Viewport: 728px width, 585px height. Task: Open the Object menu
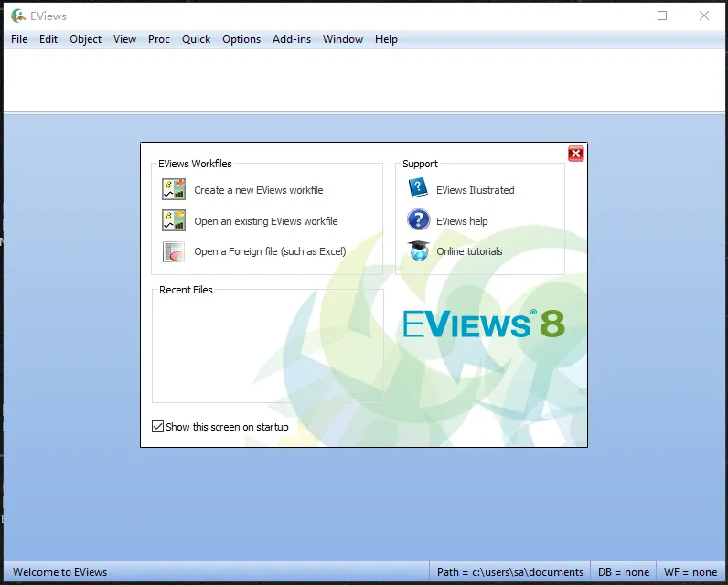85,39
